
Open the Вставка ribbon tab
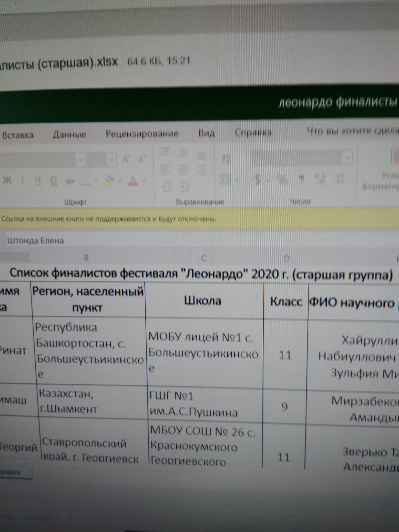pos(18,135)
